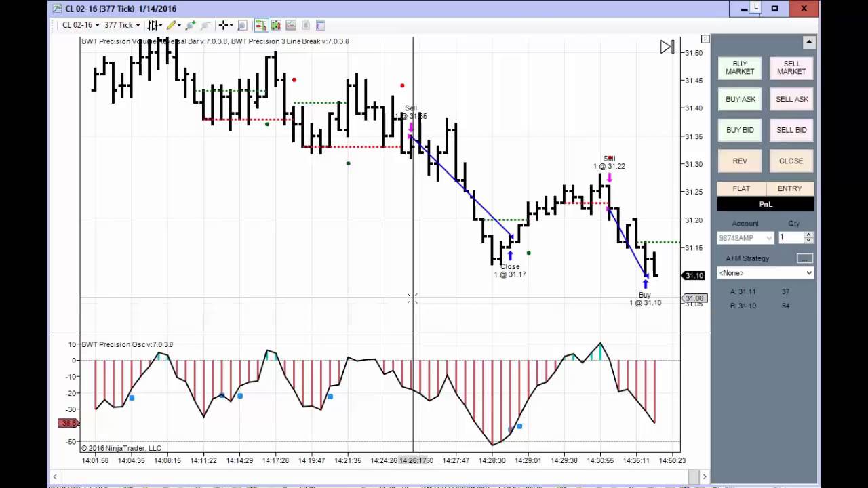Minimize the chart window
Screen dimensions: 868x488
(744, 9)
